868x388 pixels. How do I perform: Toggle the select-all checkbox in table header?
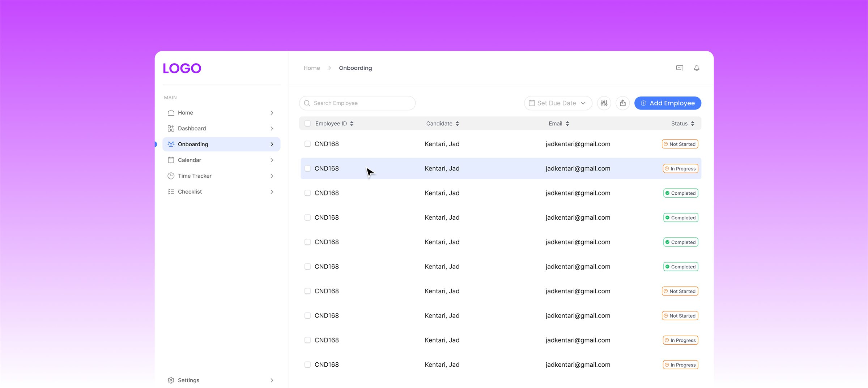tap(307, 124)
